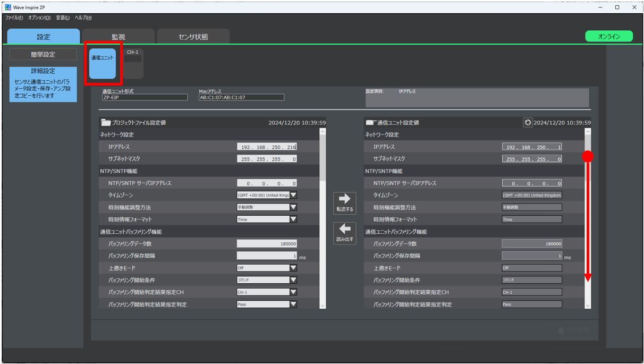Switch to the 設定 tab
The image size is (644, 364).
44,36
